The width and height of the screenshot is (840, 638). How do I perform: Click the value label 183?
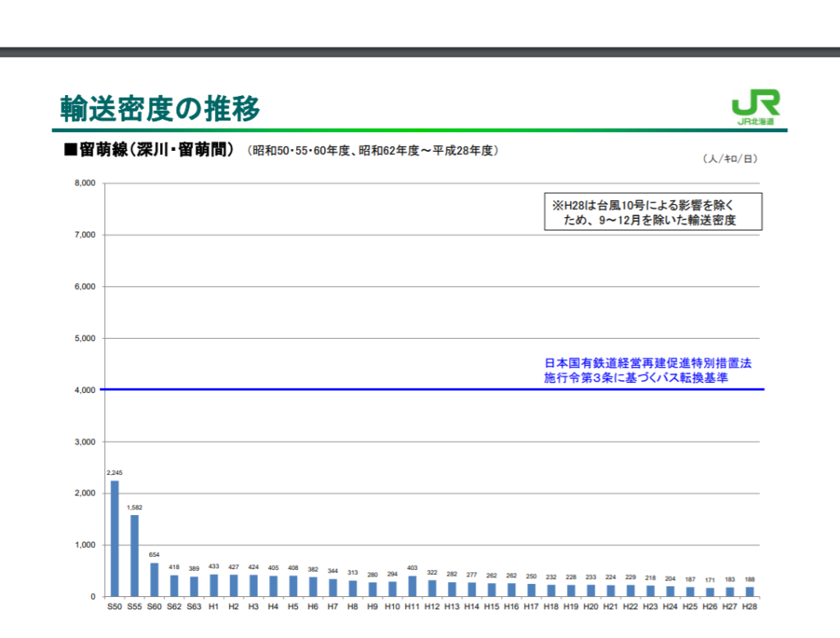click(x=729, y=579)
